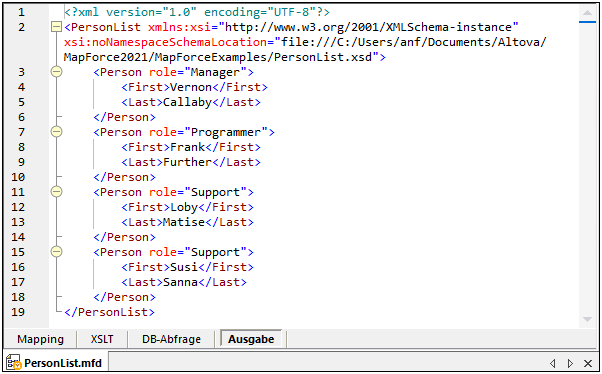Collapse the Person role Manager node

(56, 72)
